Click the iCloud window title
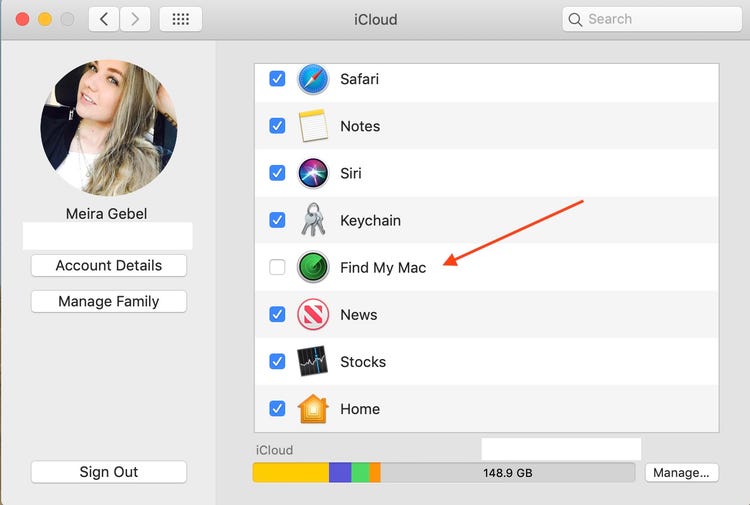750x505 pixels. click(x=375, y=20)
